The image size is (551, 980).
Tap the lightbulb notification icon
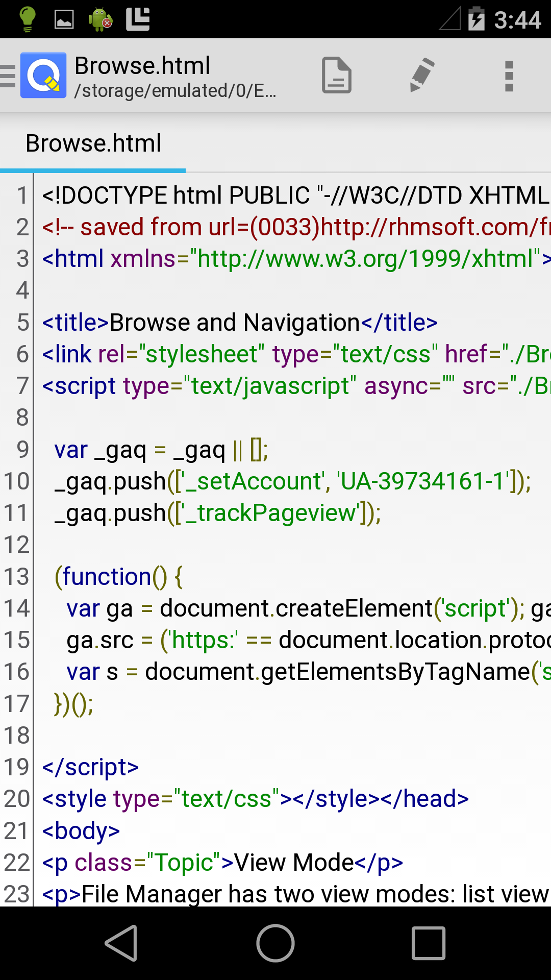click(27, 19)
